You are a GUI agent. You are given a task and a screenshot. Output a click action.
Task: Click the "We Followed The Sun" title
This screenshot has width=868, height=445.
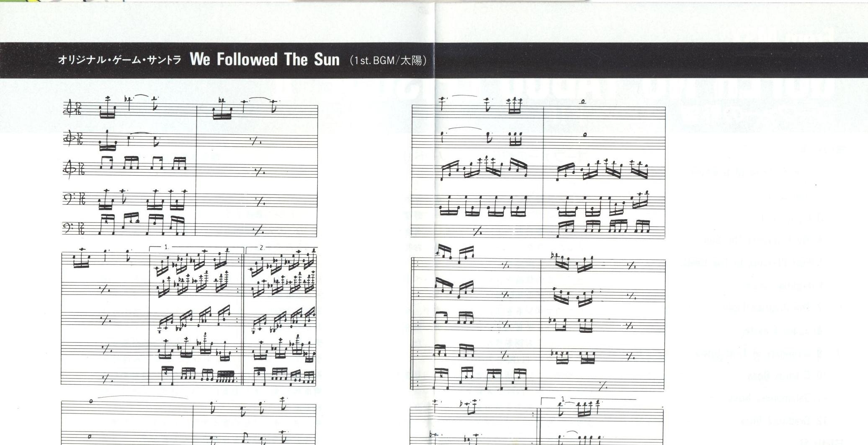265,60
